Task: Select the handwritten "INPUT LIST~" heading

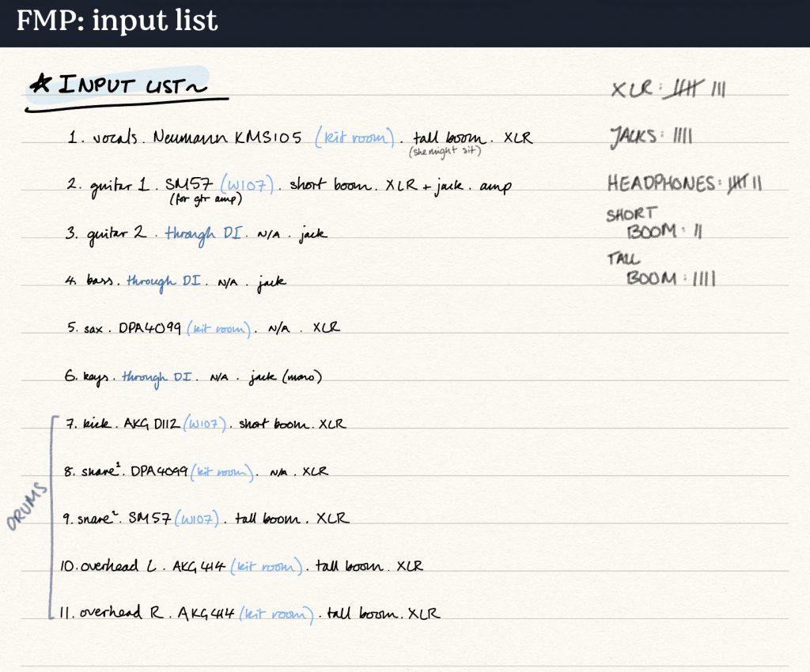Action: 132,85
